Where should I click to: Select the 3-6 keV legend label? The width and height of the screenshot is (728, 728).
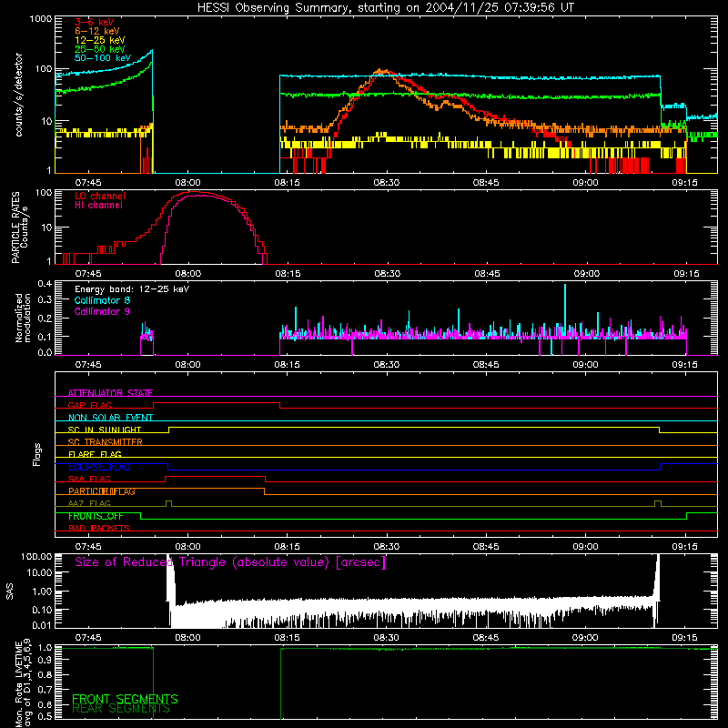pyautogui.click(x=94, y=22)
